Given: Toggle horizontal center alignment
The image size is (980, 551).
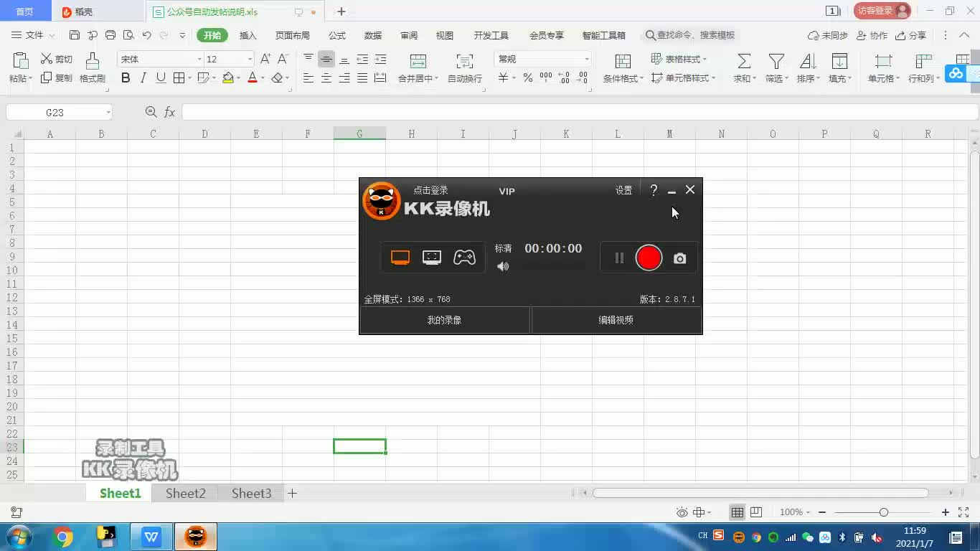Looking at the screenshot, I should click(x=326, y=77).
